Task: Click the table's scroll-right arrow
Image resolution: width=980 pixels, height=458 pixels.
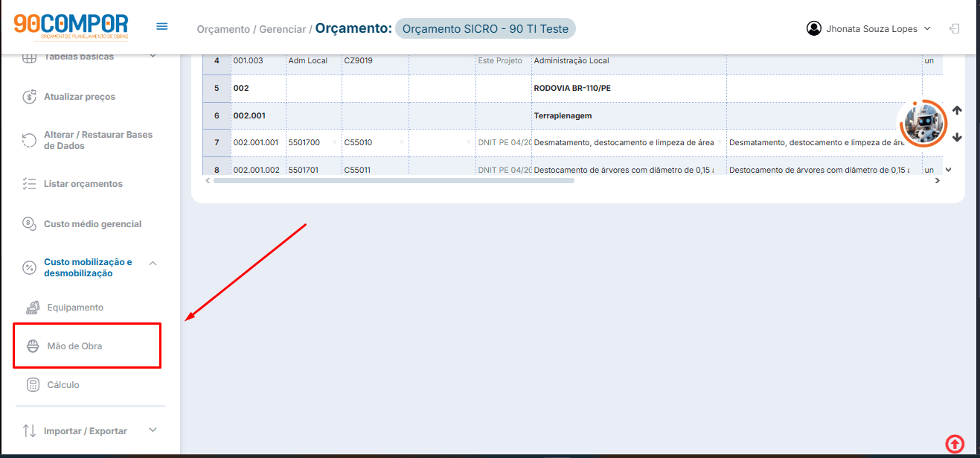Action: pos(938,180)
